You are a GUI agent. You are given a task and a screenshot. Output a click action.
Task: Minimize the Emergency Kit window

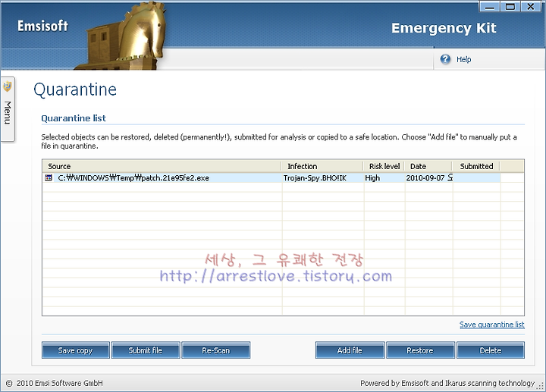[490, 7]
